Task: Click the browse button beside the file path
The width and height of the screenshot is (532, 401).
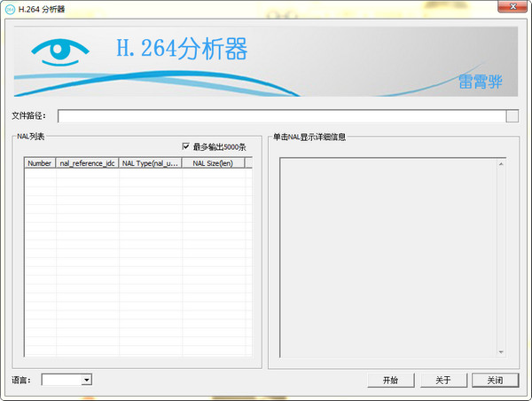Action: 512,115
